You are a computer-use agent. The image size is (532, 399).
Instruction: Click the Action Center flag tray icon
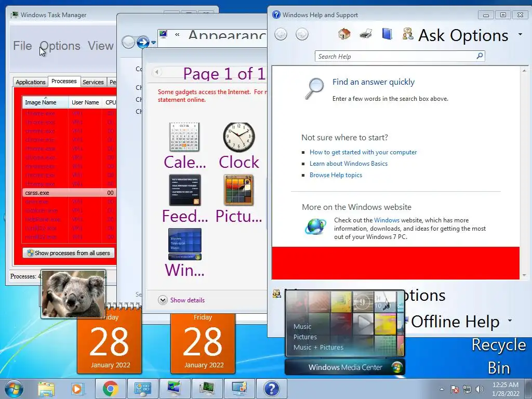pyautogui.click(x=455, y=389)
